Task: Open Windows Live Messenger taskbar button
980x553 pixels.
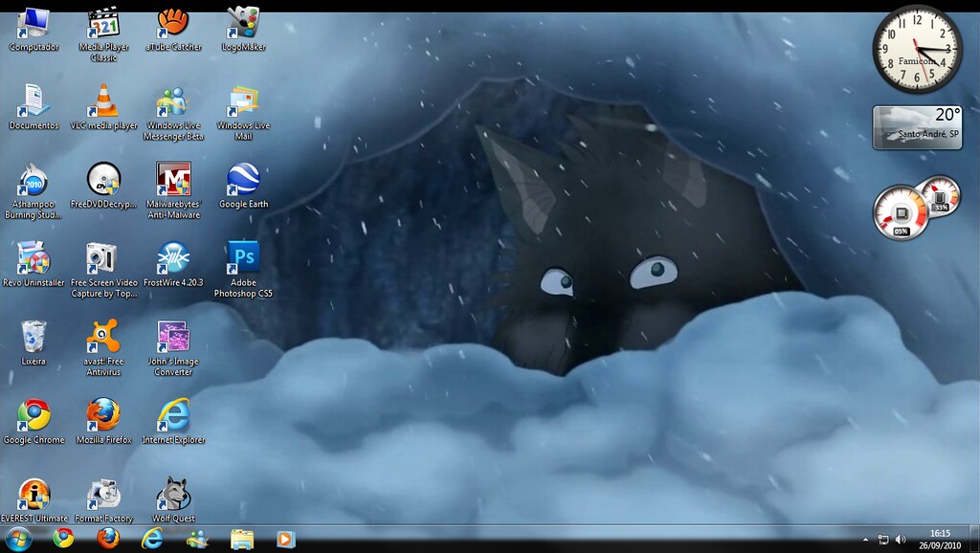Action: [197, 539]
